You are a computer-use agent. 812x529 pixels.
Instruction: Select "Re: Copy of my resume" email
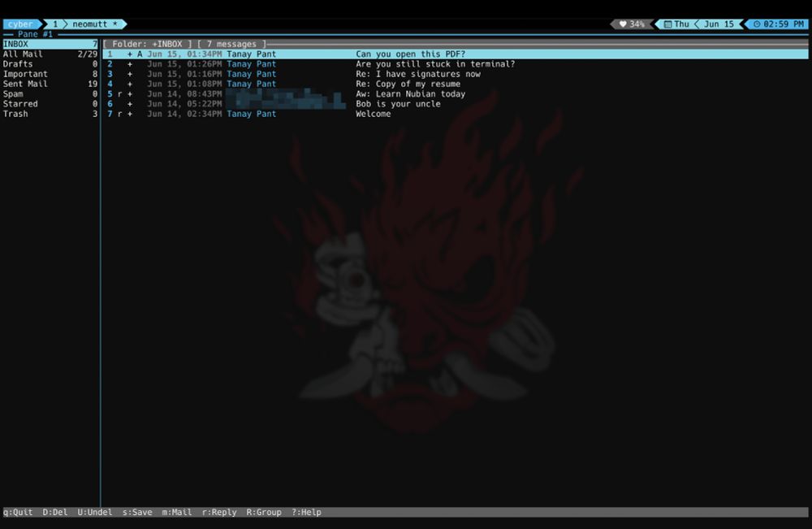[456, 84]
